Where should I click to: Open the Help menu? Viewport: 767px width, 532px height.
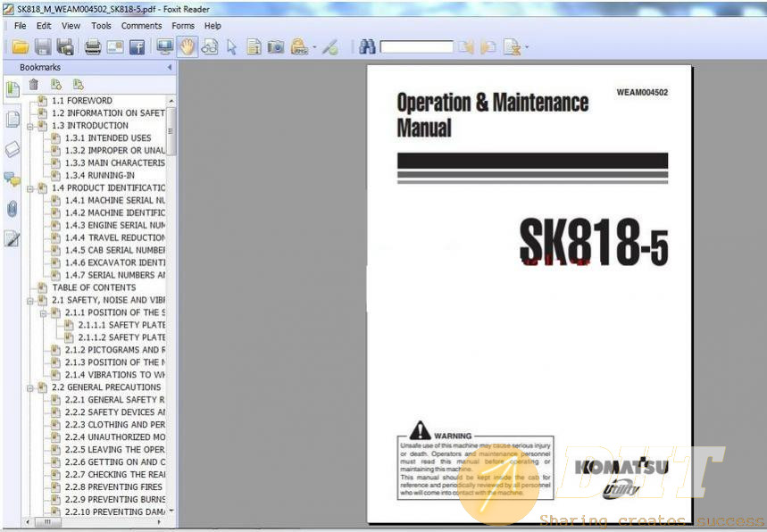click(x=213, y=25)
